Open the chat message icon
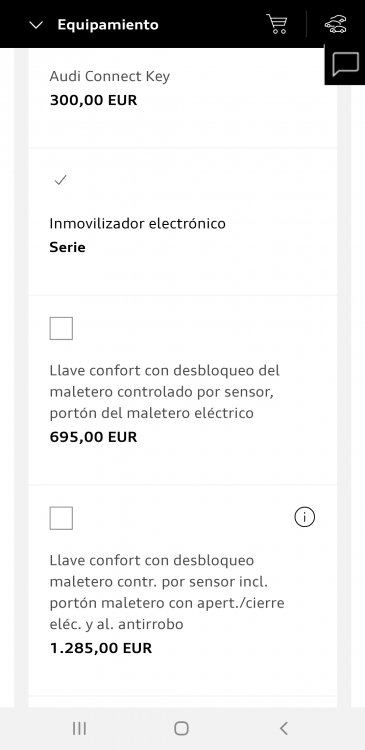 345,65
